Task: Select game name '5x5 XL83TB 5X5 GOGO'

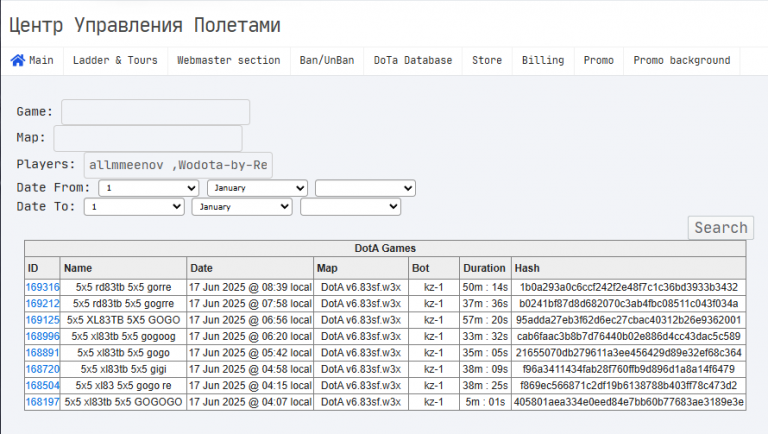Action: 123,320
